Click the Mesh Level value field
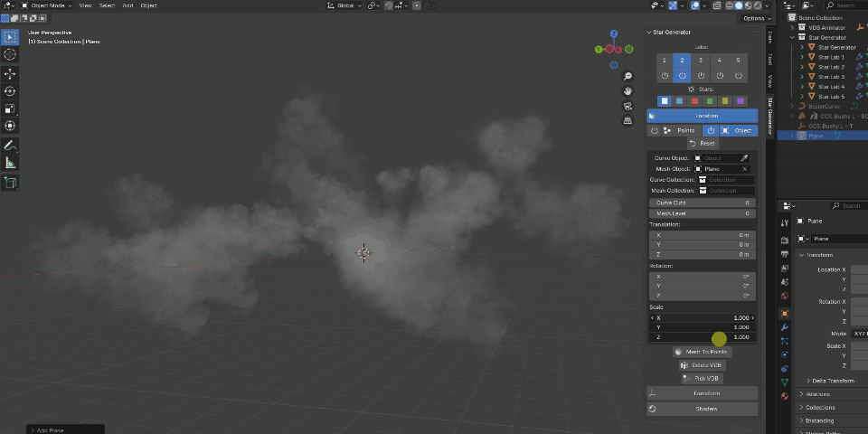The image size is (868, 434). tap(702, 213)
